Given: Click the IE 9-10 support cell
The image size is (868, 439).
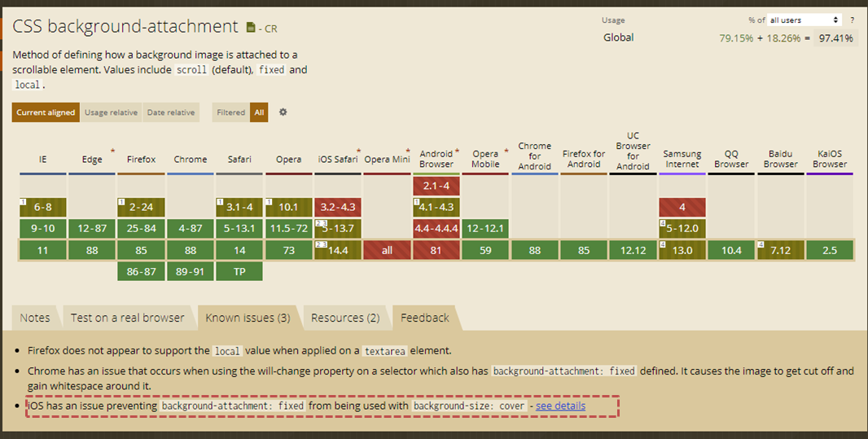Looking at the screenshot, I should tap(42, 228).
